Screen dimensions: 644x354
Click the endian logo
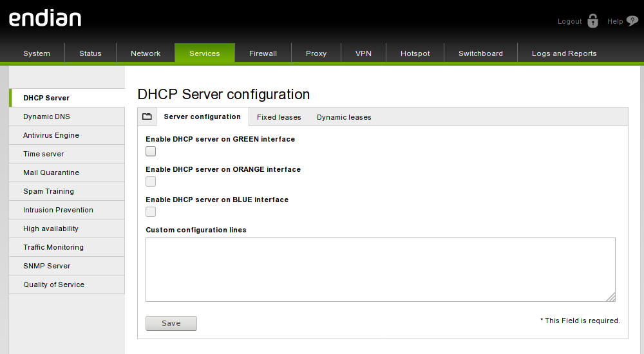[x=45, y=19]
